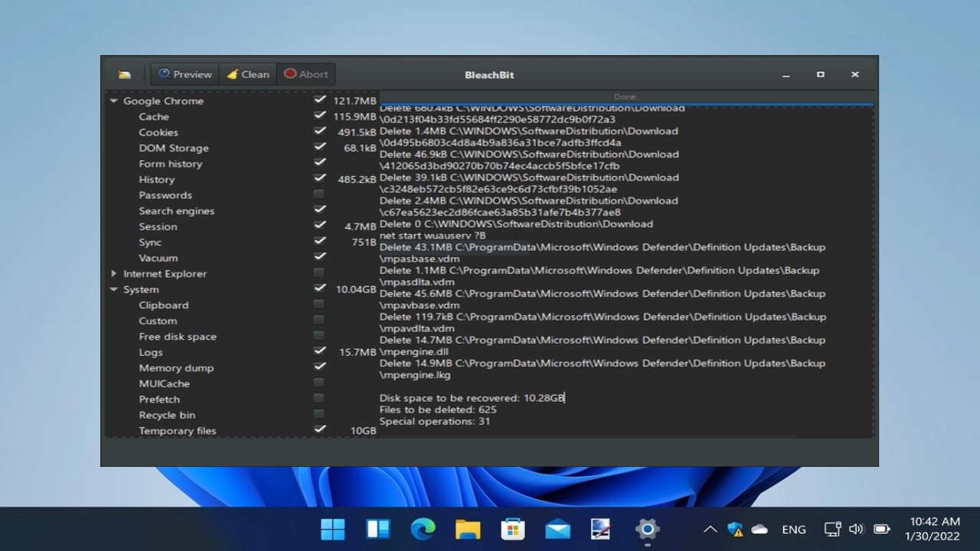Viewport: 980px width, 551px height.
Task: Select the Form history item
Action: (x=171, y=164)
